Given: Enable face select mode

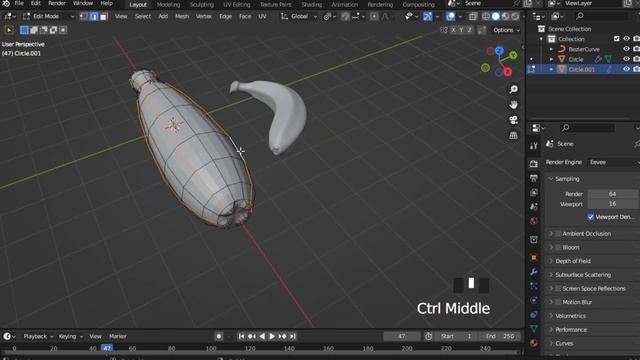Looking at the screenshot, I should point(103,17).
